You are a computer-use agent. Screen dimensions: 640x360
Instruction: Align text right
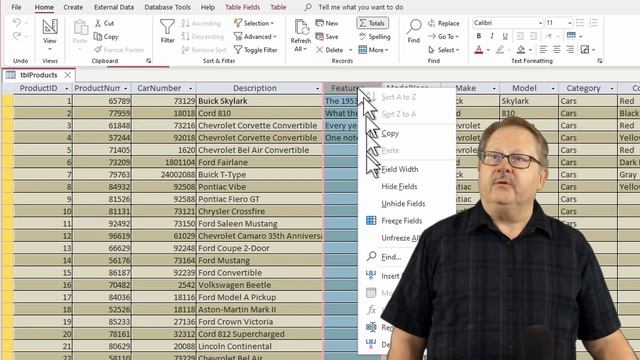(x=570, y=49)
